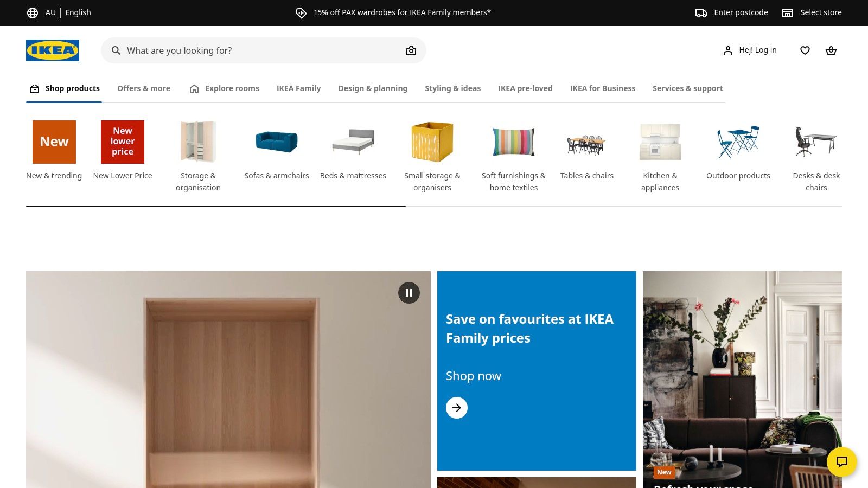868x488 pixels.
Task: Open the striped cushion category image
Action: pos(514,142)
